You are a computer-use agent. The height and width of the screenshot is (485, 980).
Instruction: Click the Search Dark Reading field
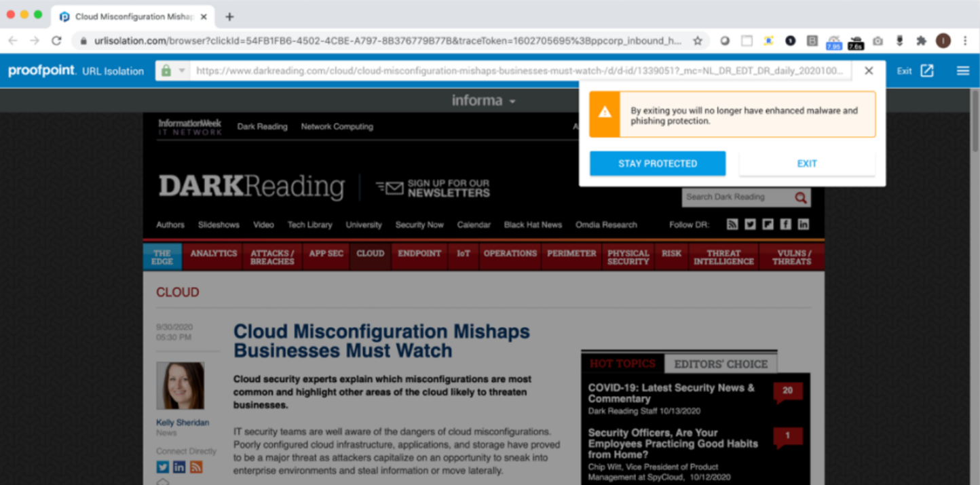737,197
